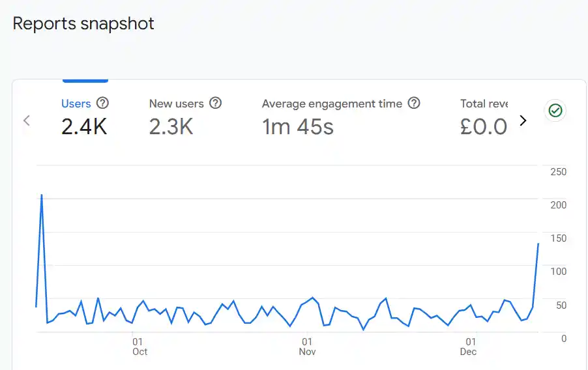Click the 2.4K users value

[84, 126]
